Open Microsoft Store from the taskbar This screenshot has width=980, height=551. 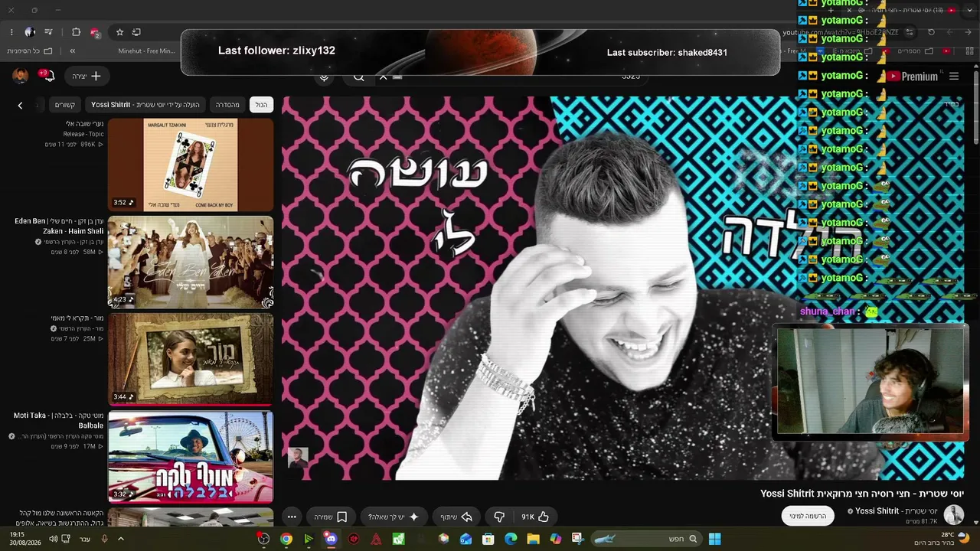tap(488, 539)
